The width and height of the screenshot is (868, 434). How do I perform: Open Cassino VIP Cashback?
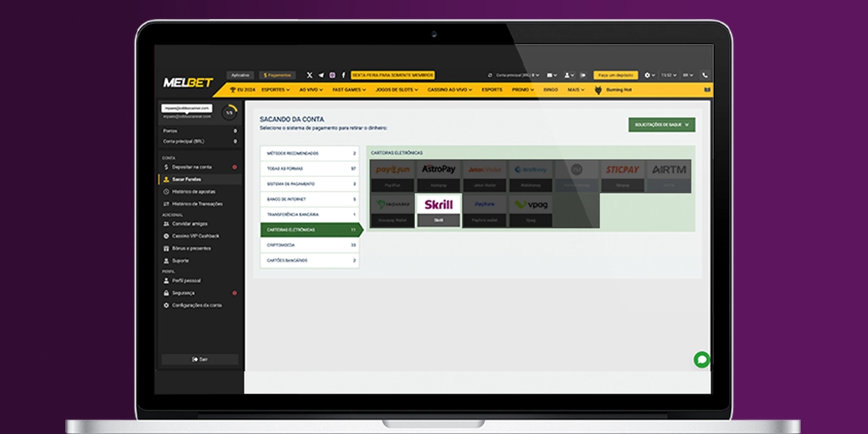click(x=200, y=236)
